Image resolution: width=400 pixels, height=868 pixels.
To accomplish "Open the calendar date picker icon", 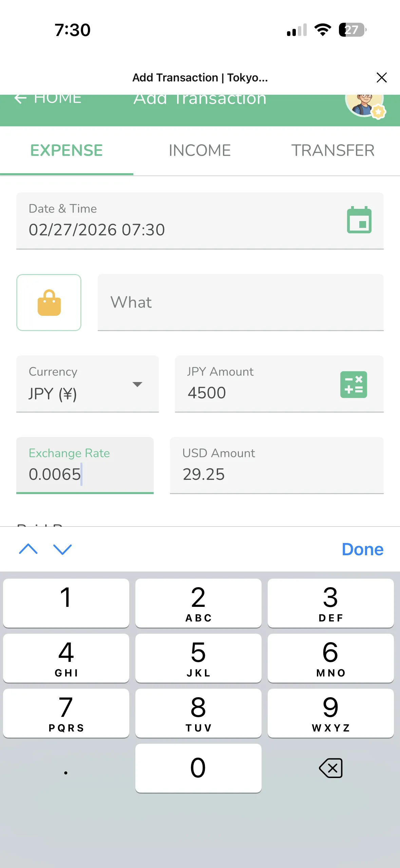I will 359,220.
